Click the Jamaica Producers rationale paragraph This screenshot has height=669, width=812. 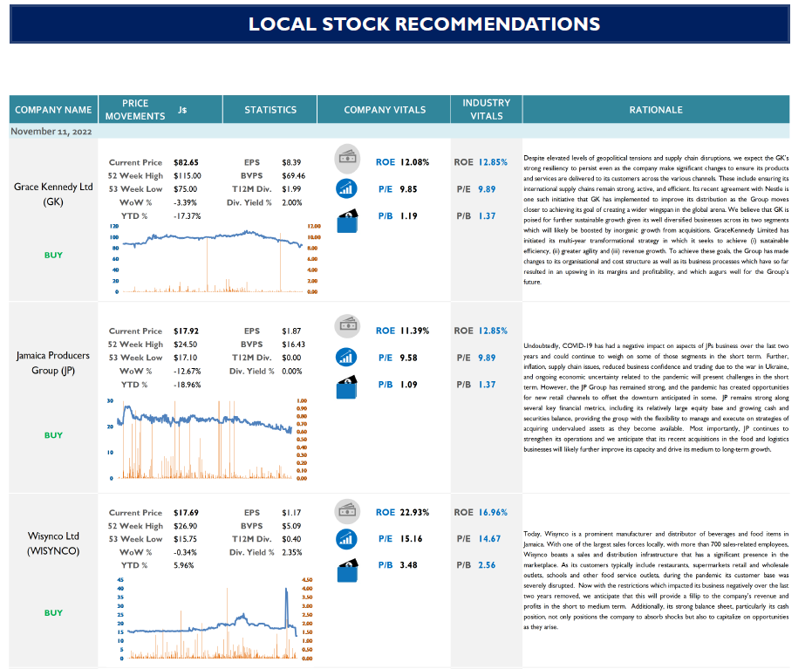coord(656,398)
